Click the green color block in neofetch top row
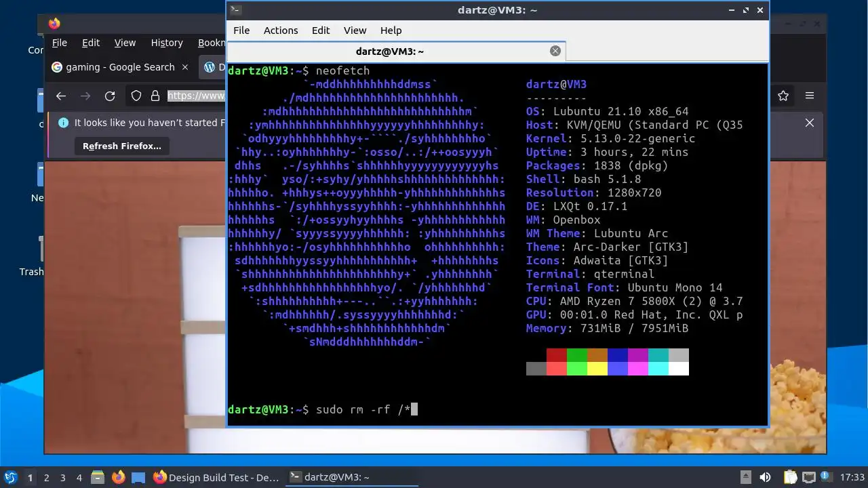The width and height of the screenshot is (868, 488). [577, 355]
